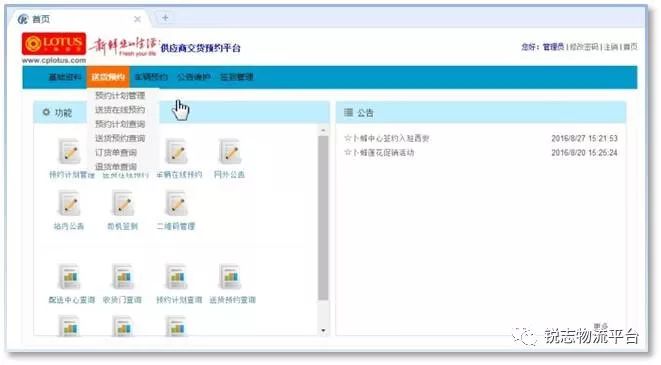Choose 送货预约查询 from the dropdown menu

(120, 138)
